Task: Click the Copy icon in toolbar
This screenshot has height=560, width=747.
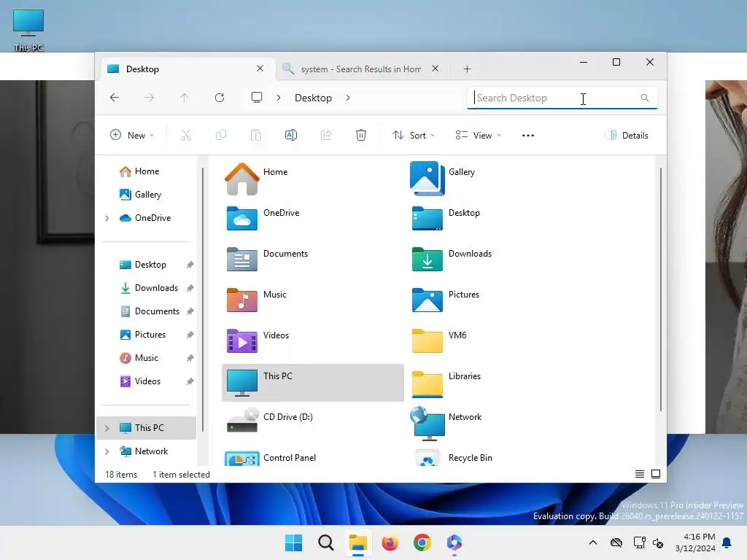Action: coord(221,135)
